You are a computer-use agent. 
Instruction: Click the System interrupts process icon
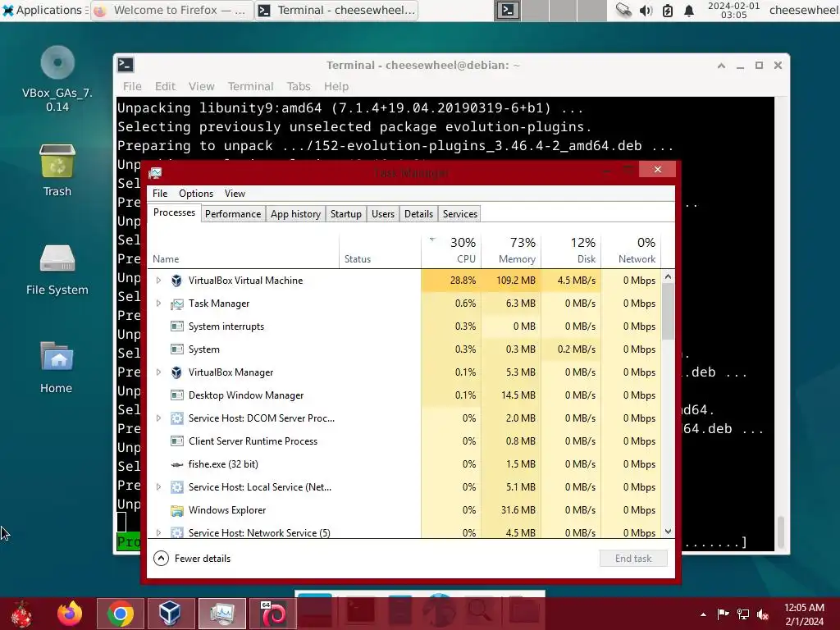point(176,326)
